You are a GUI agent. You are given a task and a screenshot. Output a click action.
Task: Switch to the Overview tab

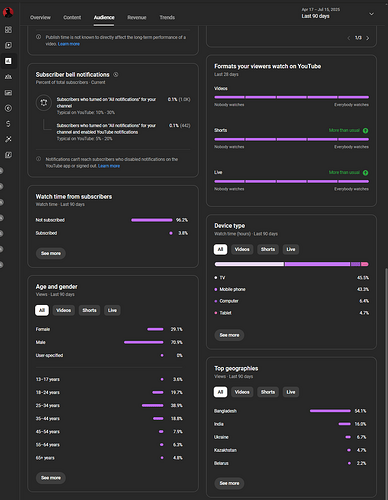point(40,17)
